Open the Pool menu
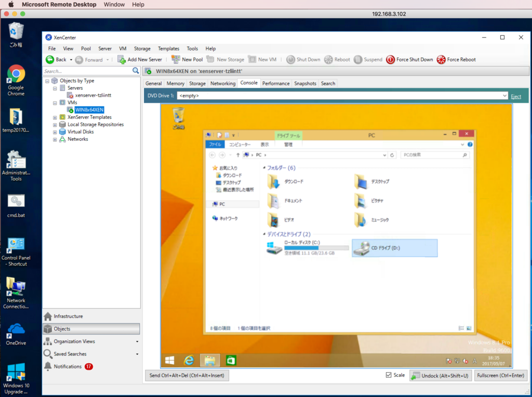 [86, 48]
